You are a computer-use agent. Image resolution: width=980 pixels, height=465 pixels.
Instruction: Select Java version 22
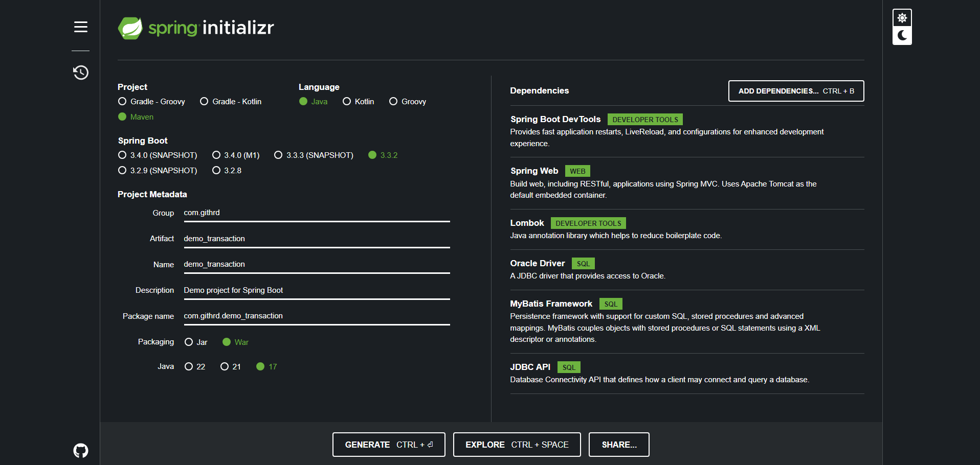pos(195,367)
